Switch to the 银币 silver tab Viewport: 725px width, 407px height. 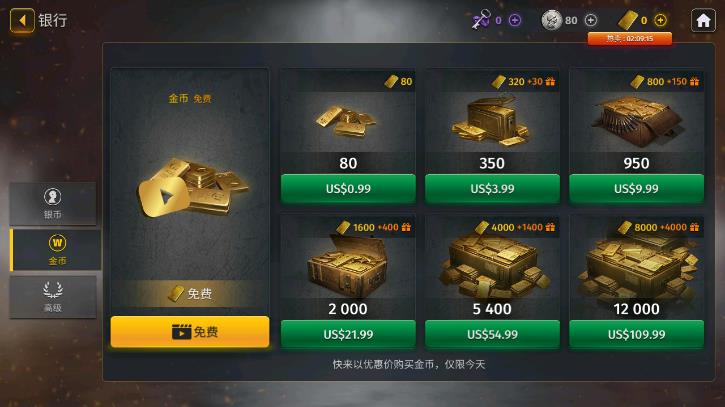tap(53, 204)
